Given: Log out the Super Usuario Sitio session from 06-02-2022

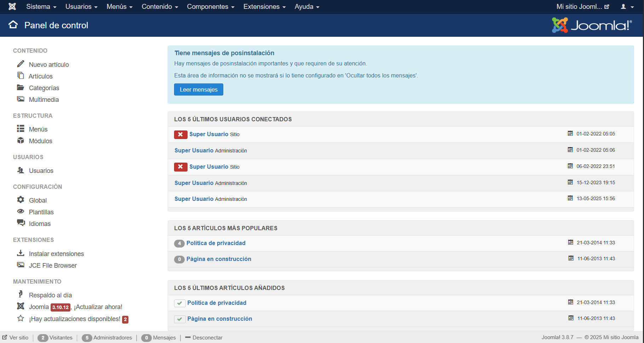Looking at the screenshot, I should pos(180,167).
